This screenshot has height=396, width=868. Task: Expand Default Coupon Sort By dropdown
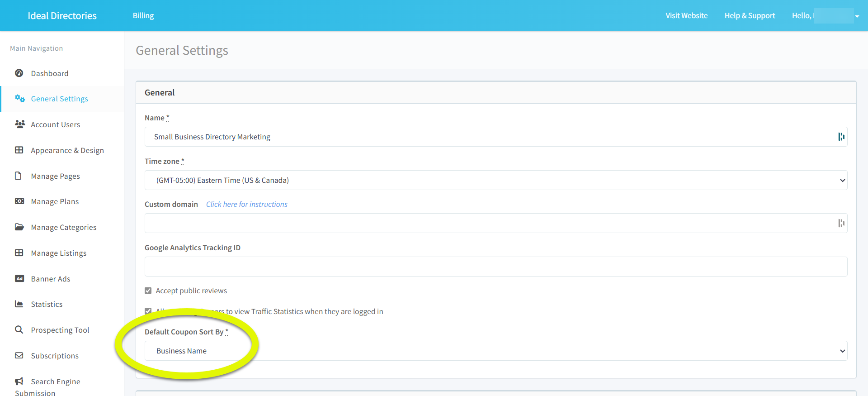[495, 351]
